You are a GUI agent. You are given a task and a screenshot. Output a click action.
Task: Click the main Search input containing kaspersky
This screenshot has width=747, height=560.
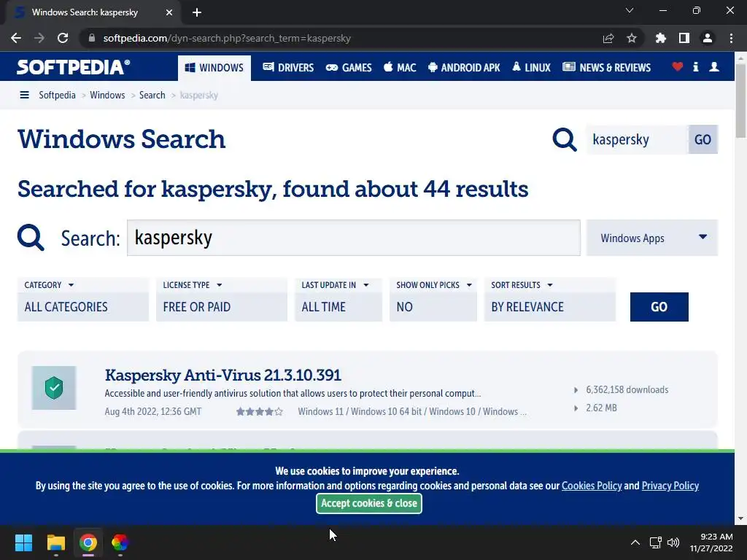click(x=354, y=238)
